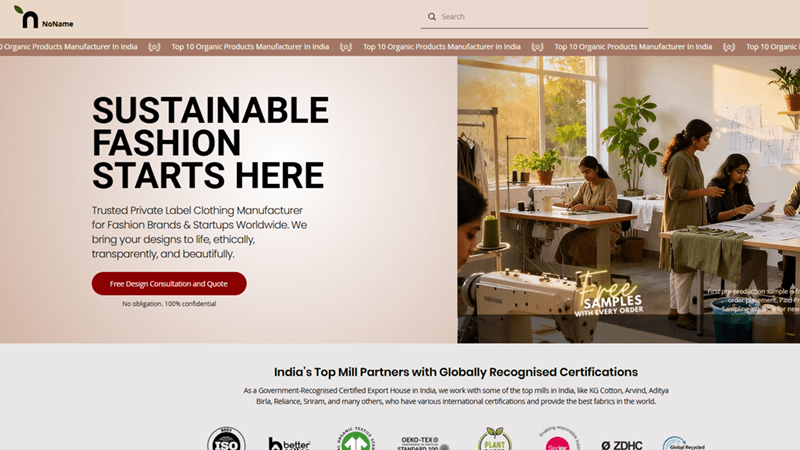Open the Better Cotton logo
Screen dimensions: 800x450
click(x=289, y=443)
